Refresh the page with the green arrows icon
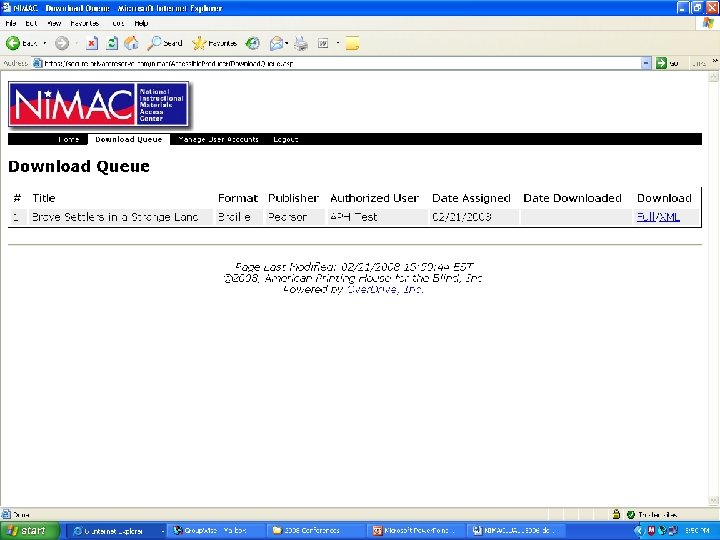The height and width of the screenshot is (540, 720). click(112, 43)
